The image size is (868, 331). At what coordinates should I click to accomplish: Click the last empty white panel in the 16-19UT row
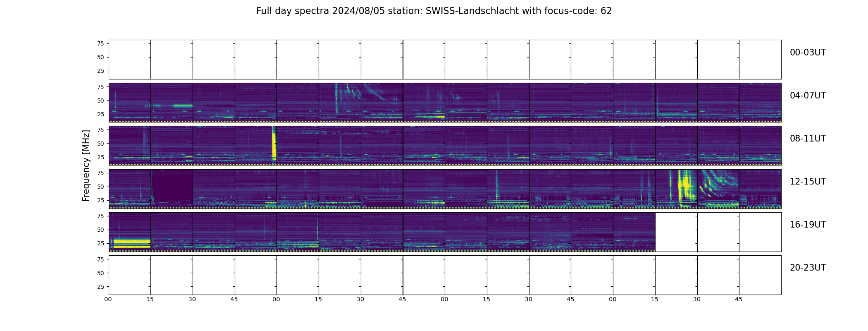[760, 232]
